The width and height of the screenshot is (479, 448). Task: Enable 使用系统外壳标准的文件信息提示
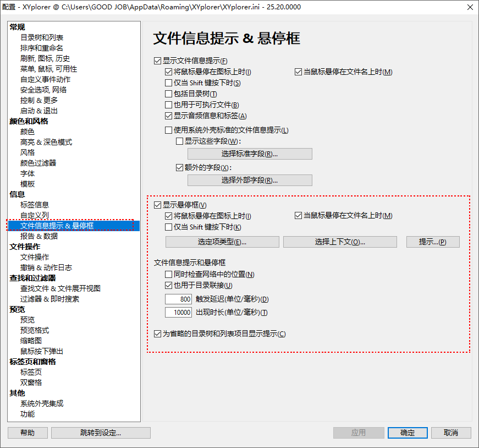169,130
